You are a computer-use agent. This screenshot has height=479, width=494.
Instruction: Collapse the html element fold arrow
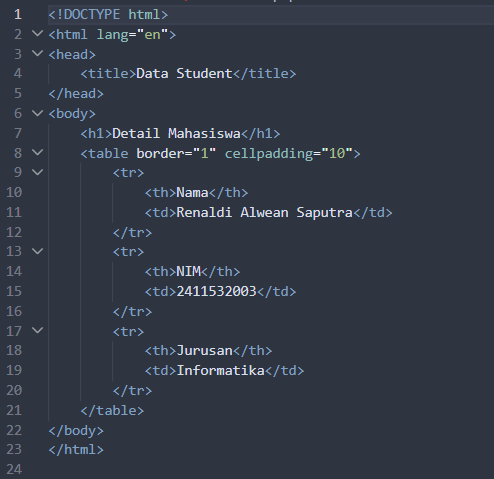(37, 33)
